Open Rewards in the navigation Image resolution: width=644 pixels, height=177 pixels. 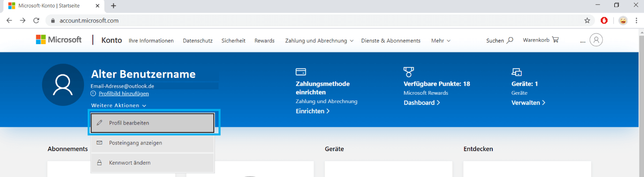coord(264,40)
